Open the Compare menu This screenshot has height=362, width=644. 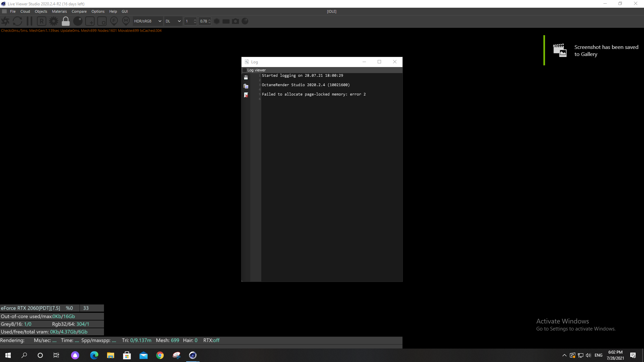point(79,11)
